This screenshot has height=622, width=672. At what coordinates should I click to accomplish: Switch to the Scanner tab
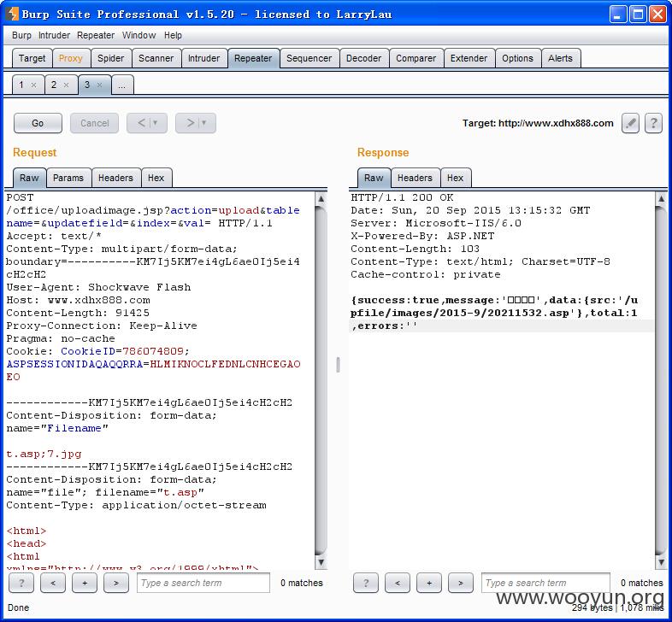click(x=156, y=58)
